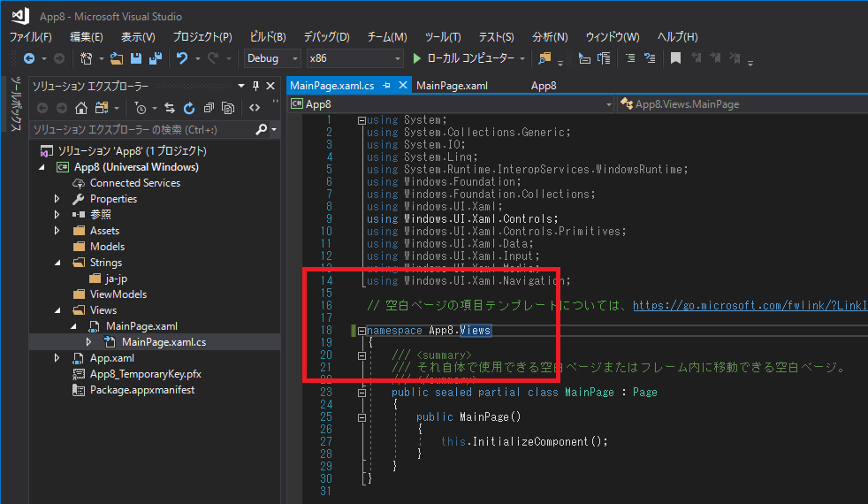Switch to the MainPage.xaml tab
Image resolution: width=868 pixels, height=504 pixels.
(452, 86)
